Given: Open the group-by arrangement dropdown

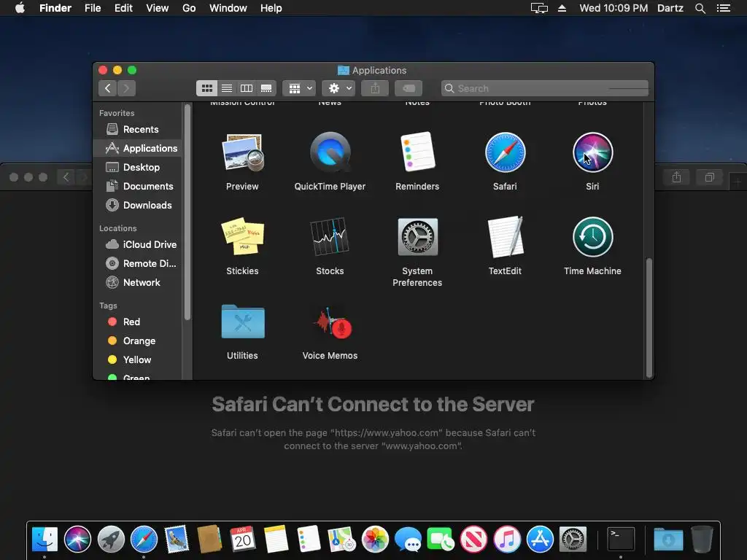Looking at the screenshot, I should (x=299, y=88).
